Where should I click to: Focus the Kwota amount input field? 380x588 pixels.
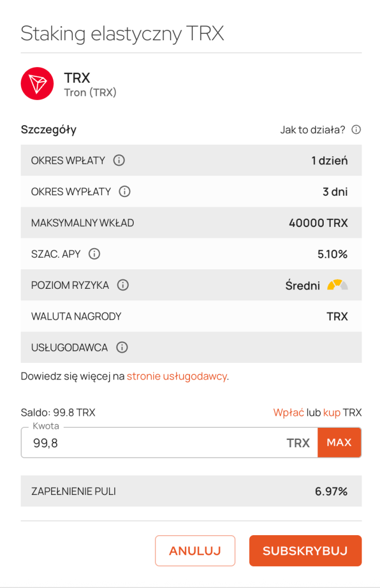point(155,443)
